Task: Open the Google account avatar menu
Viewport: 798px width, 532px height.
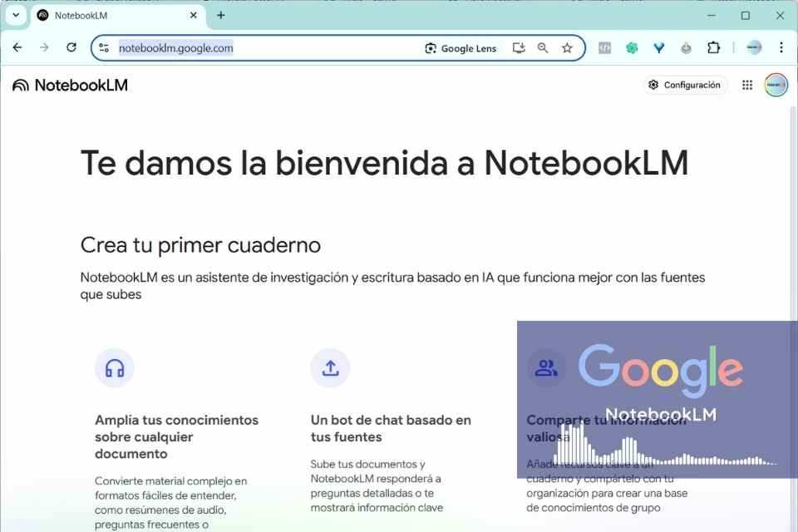Action: [776, 85]
